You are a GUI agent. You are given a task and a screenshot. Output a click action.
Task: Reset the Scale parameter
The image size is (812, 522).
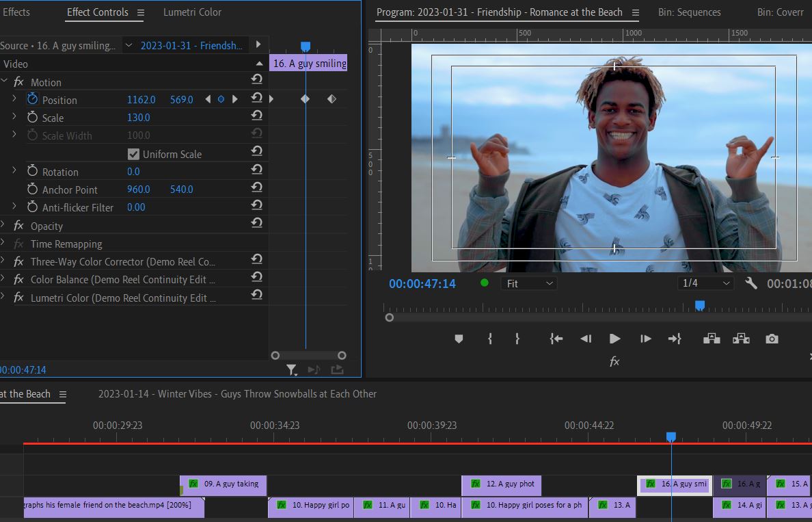click(257, 115)
